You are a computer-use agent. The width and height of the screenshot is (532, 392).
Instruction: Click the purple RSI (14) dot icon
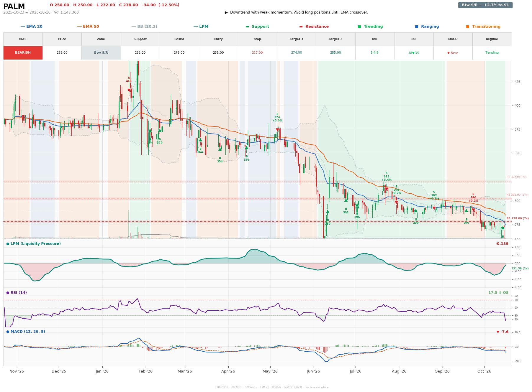point(8,293)
